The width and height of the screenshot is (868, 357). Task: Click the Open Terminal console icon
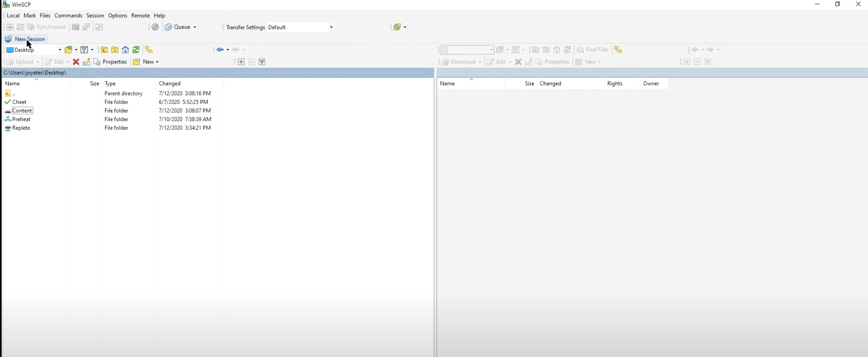click(76, 27)
